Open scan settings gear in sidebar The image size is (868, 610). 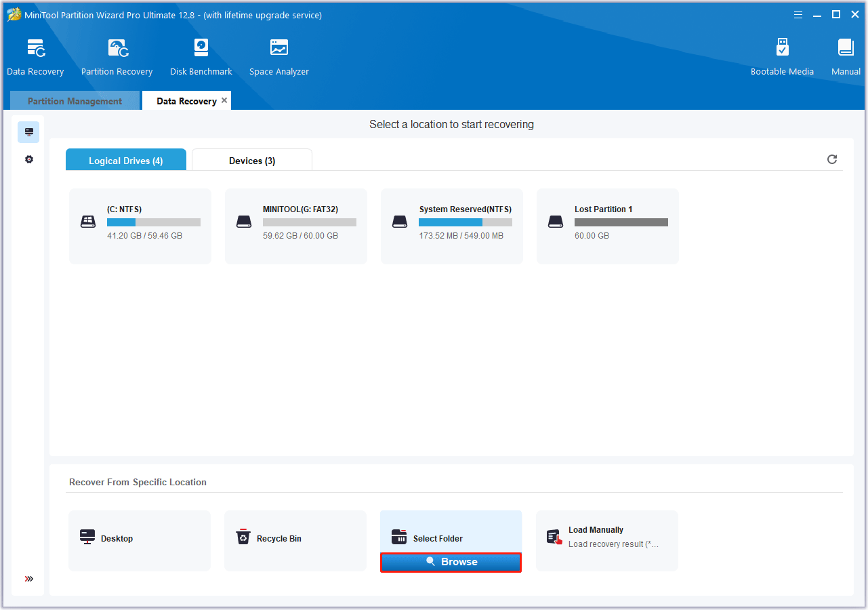click(x=28, y=159)
